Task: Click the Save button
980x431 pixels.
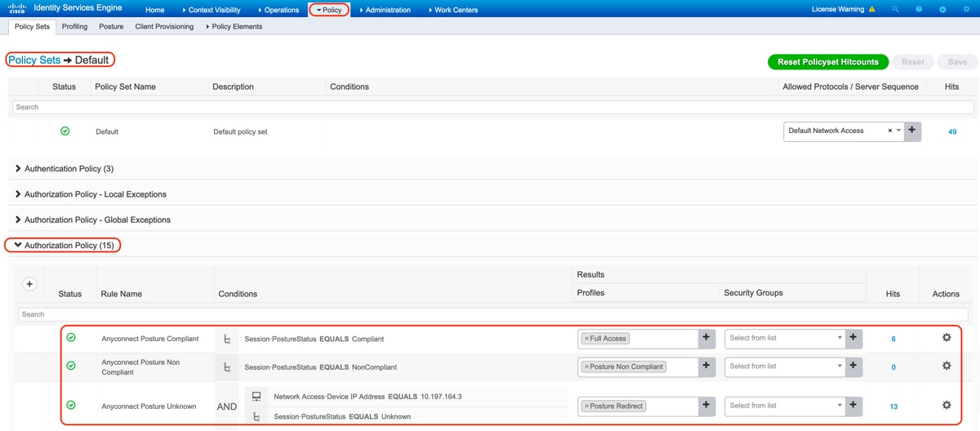Action: 957,62
